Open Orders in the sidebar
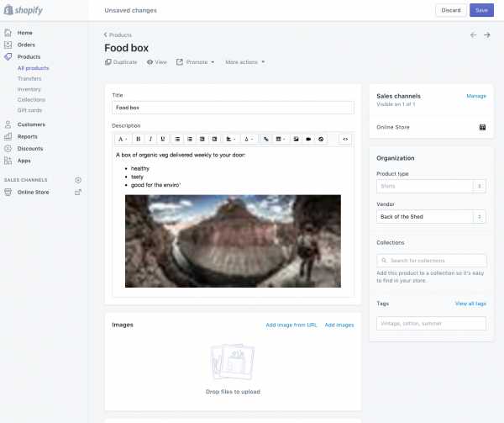 26,45
